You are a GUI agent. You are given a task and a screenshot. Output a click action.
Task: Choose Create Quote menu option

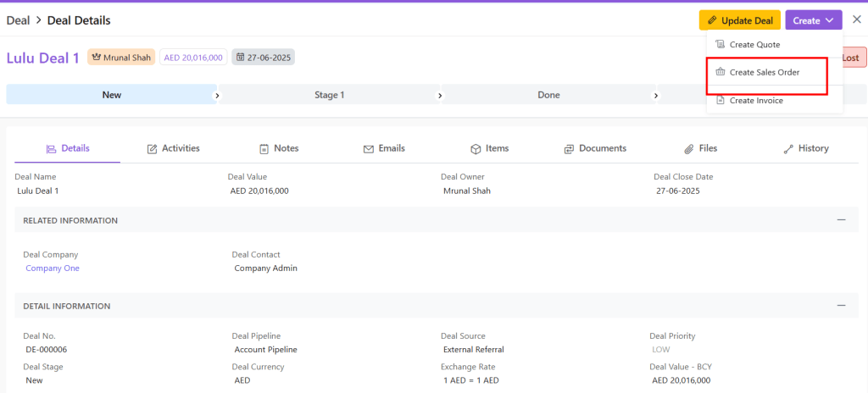point(754,44)
